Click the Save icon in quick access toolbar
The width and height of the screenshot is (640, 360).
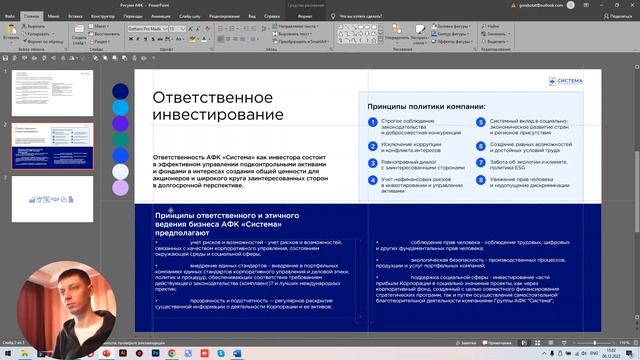[x=5, y=58]
